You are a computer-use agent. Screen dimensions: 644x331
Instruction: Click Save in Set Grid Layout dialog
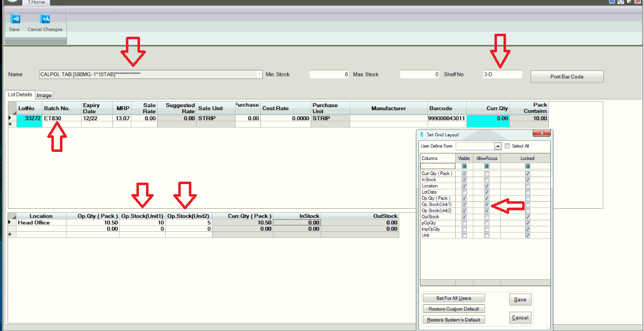[x=520, y=299]
